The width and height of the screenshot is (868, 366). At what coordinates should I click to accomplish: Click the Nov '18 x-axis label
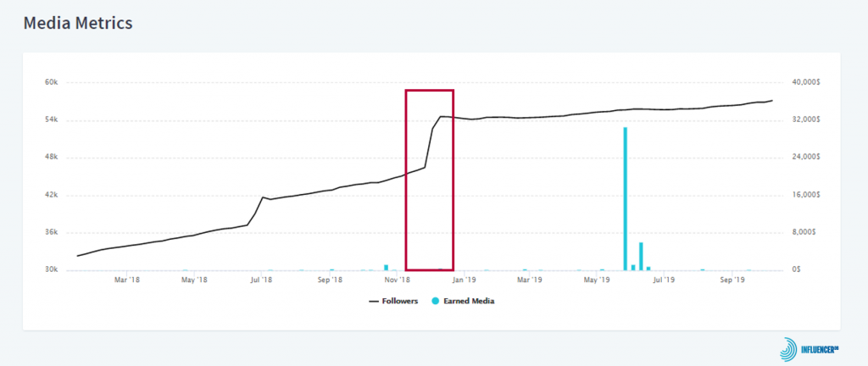[x=397, y=279]
